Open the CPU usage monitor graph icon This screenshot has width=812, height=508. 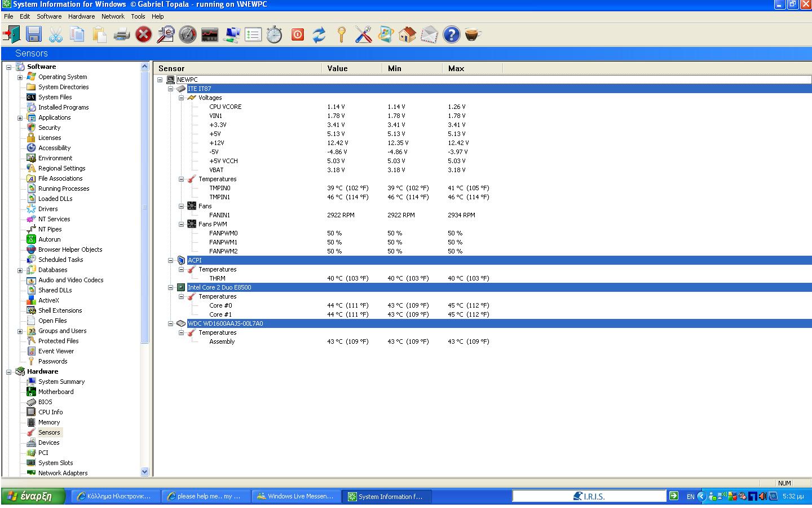click(209, 35)
